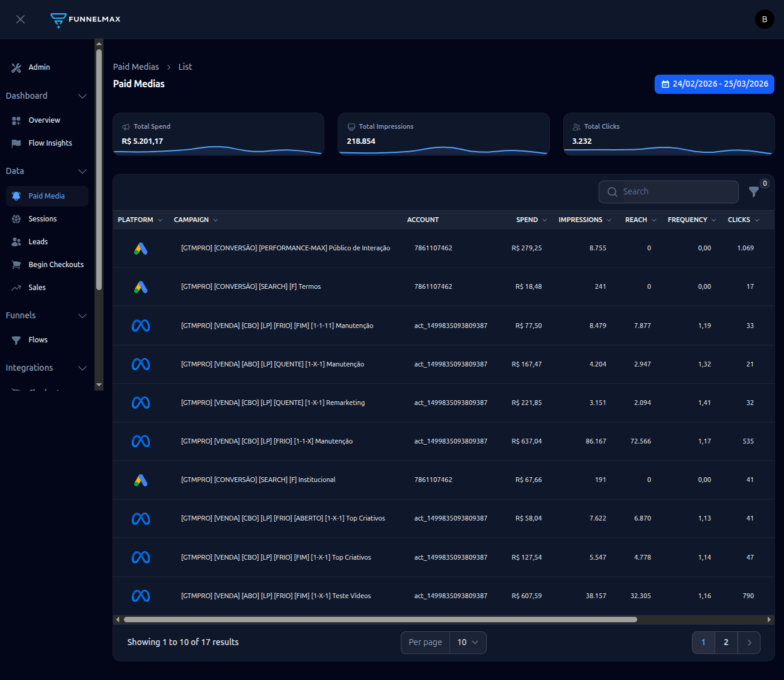This screenshot has height=680, width=784.
Task: Sort the SPEND column with its chevron
Action: (x=545, y=220)
